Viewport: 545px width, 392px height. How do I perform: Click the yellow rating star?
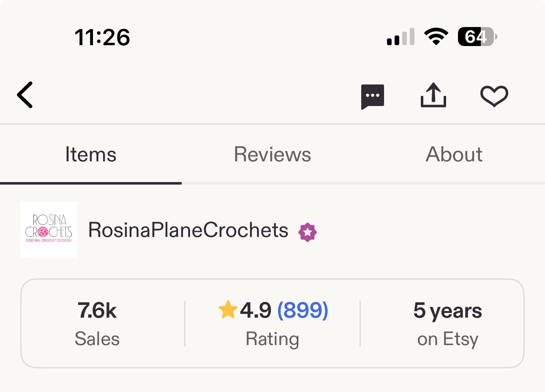(x=228, y=310)
